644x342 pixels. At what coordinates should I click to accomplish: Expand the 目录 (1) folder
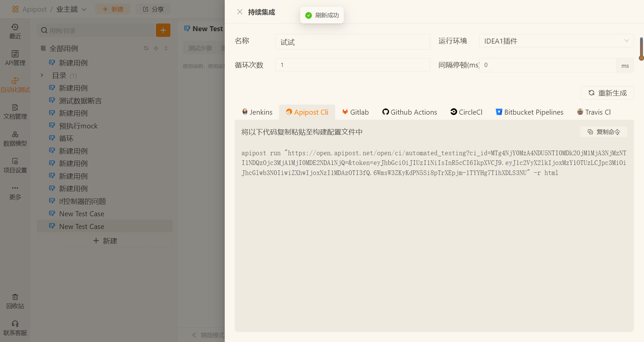point(42,75)
